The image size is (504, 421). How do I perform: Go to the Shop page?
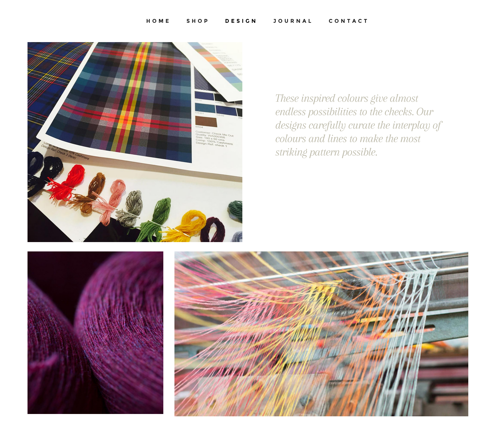point(197,21)
